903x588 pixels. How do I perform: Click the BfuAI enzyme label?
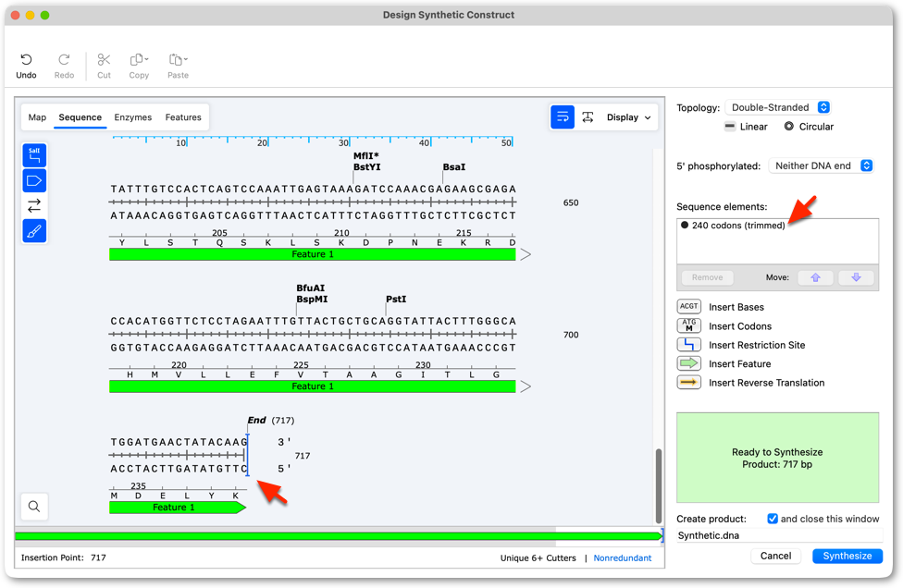coord(311,288)
